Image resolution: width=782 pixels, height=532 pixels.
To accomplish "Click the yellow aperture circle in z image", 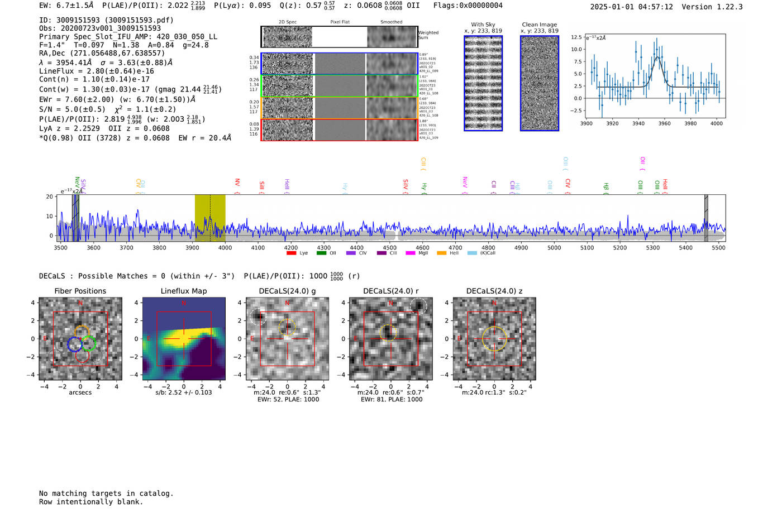I will (494, 339).
